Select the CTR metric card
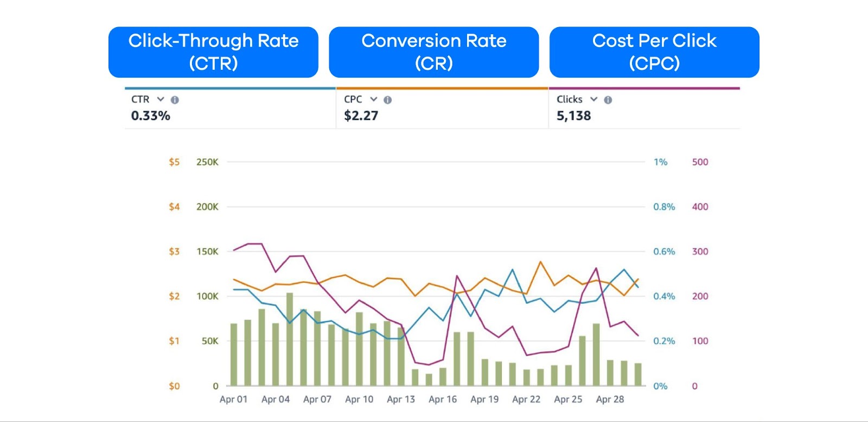The height and width of the screenshot is (422, 868). (228, 107)
